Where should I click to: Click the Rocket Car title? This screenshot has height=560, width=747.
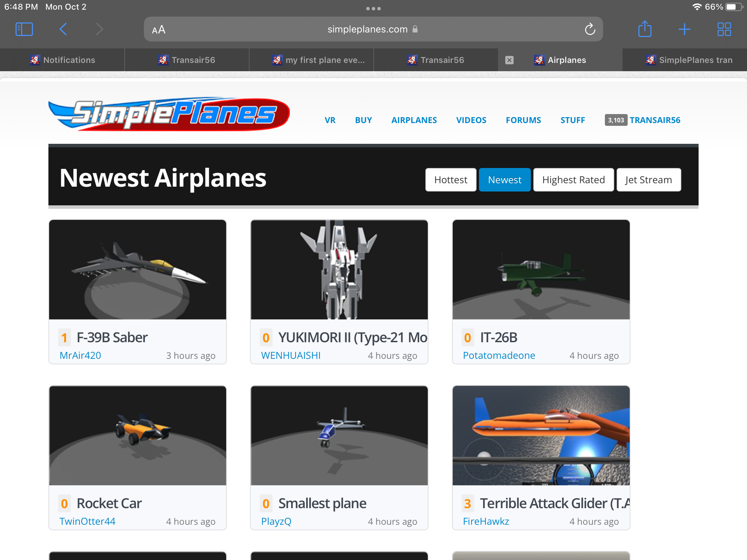tap(109, 503)
